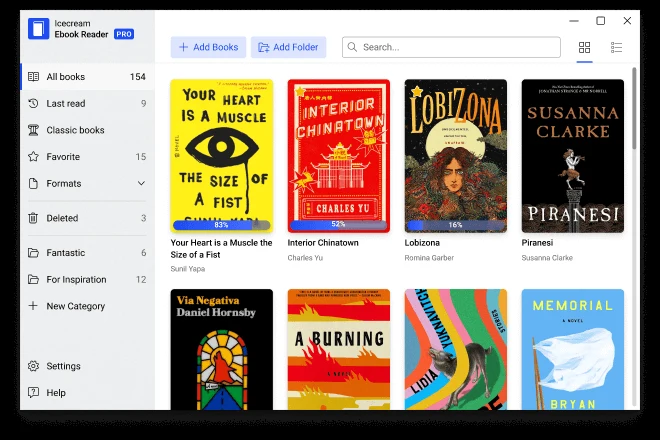This screenshot has height=440, width=660.
Task: Open Deleted books list
Action: pyautogui.click(x=88, y=218)
